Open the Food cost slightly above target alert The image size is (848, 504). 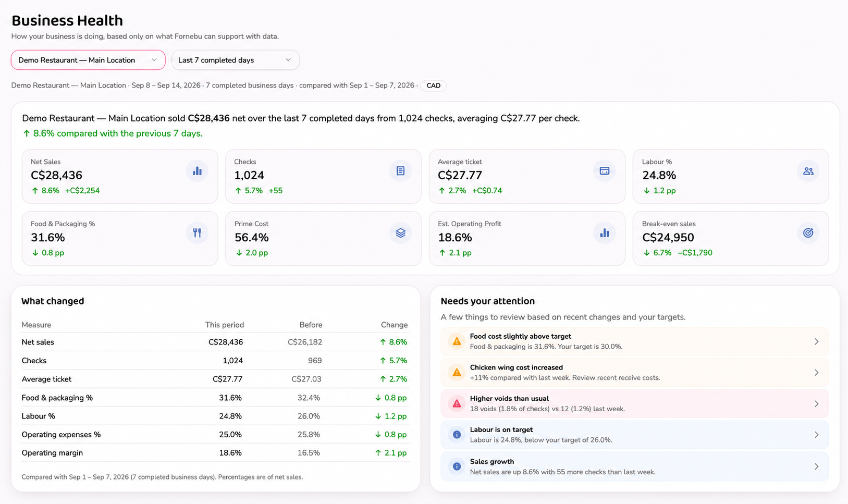634,341
